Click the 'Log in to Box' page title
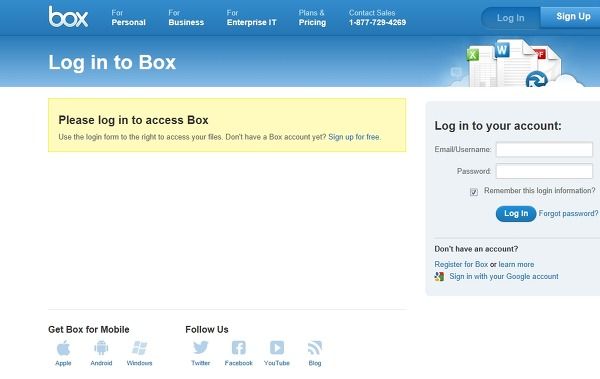The image size is (600, 379). tap(112, 62)
